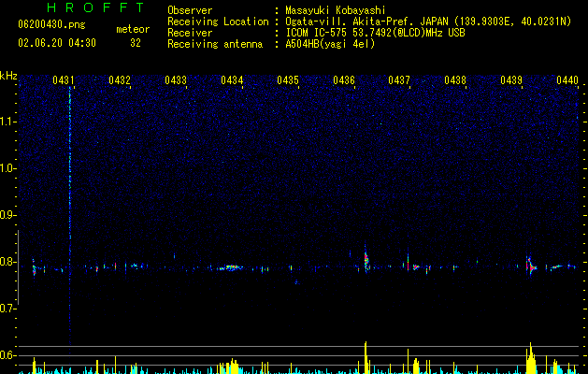
Task: Click the 0431 time marker
Action: 63,80
